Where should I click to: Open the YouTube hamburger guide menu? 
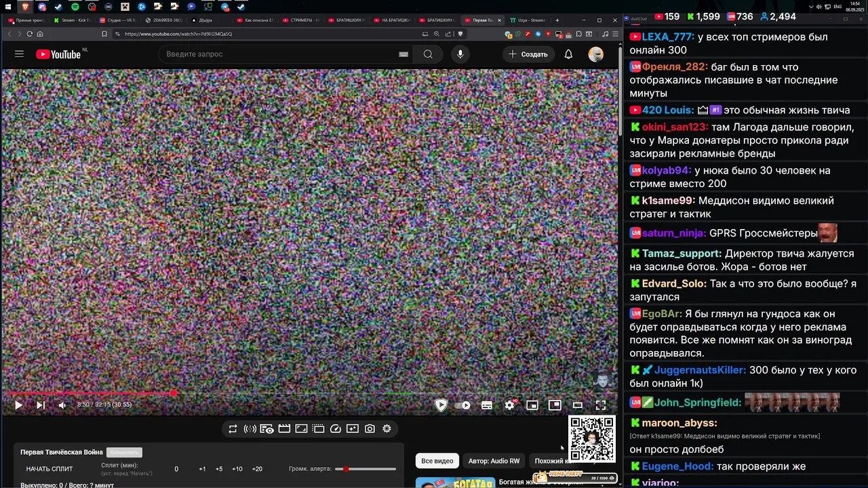[x=19, y=54]
